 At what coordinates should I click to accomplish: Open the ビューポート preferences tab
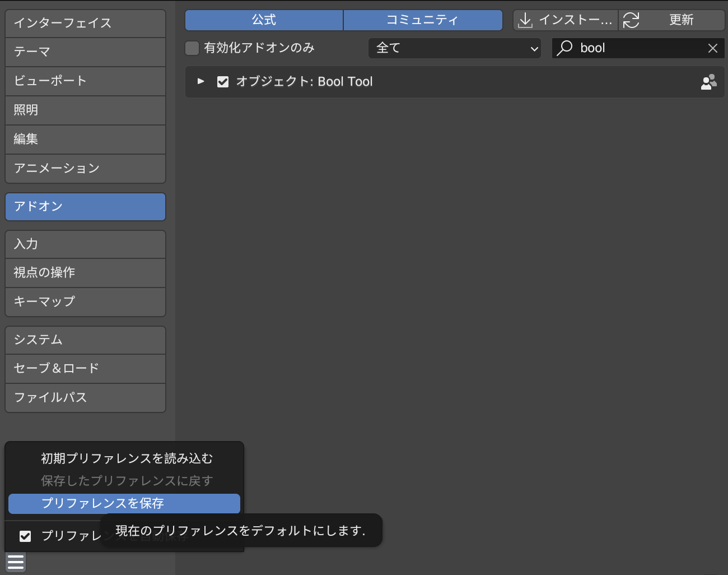point(85,81)
